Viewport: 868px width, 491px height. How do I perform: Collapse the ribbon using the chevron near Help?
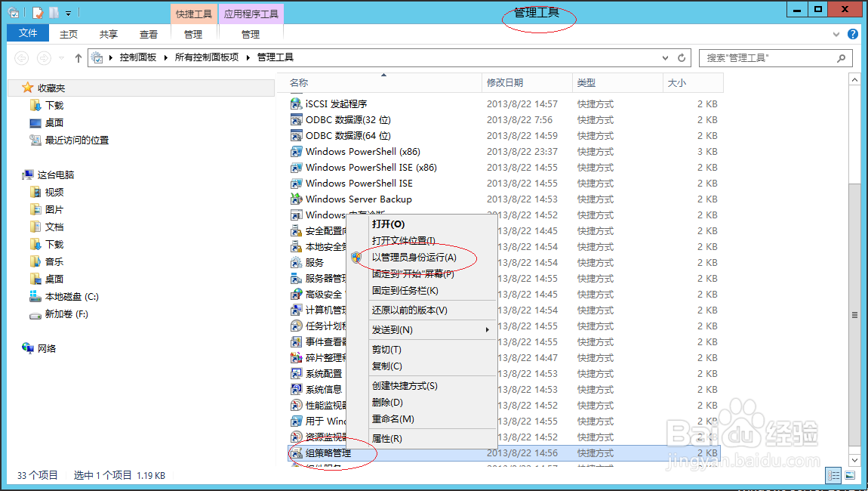(836, 34)
